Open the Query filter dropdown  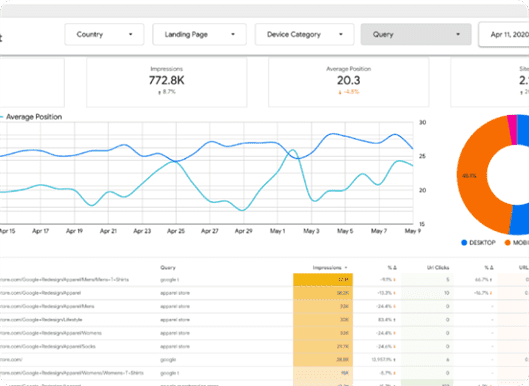416,34
